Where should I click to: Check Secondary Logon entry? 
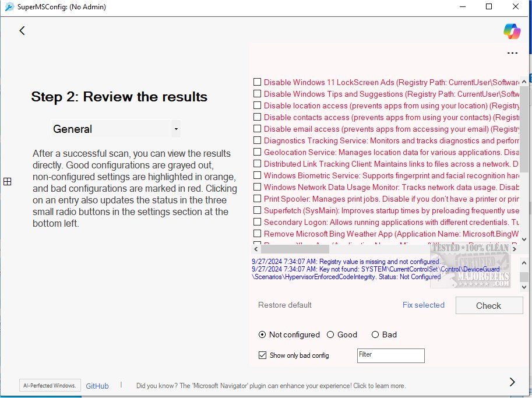click(x=257, y=221)
